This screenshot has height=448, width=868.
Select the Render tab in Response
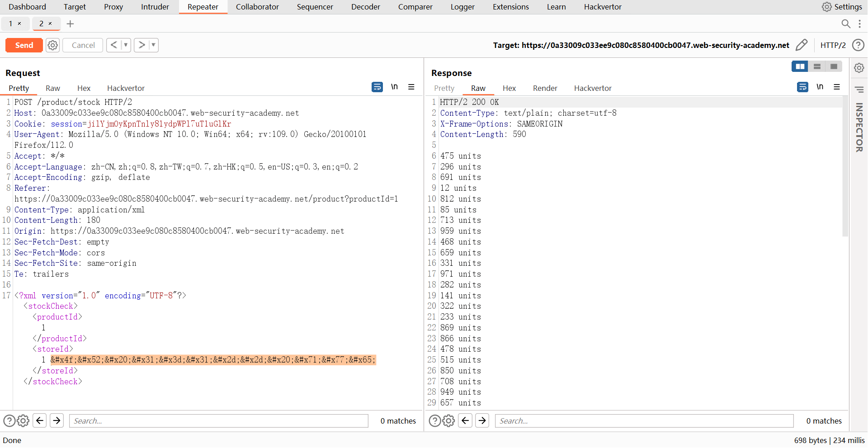point(545,88)
